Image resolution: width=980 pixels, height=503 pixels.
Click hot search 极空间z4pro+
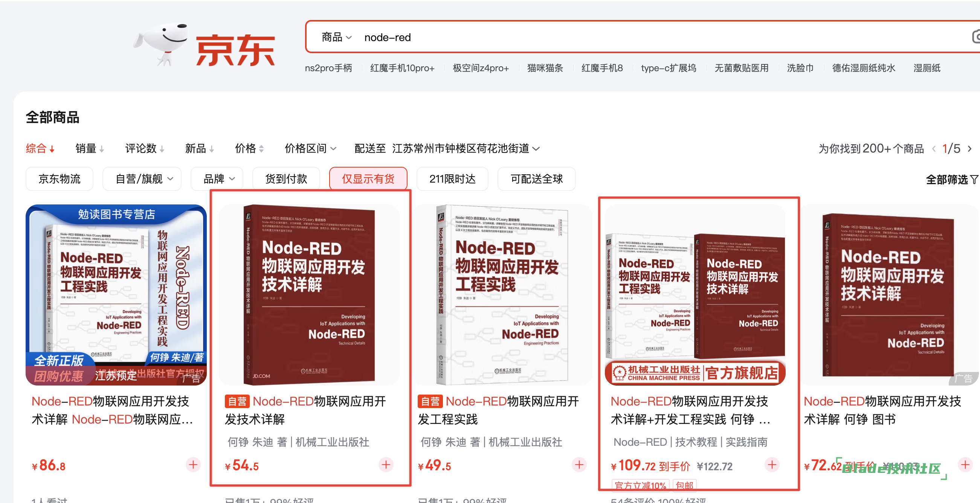(481, 68)
